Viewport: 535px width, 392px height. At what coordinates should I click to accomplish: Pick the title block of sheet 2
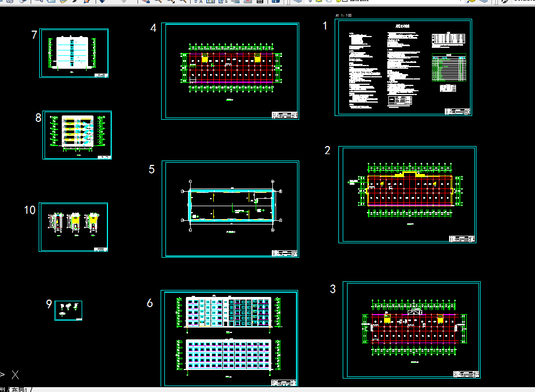[461, 239]
